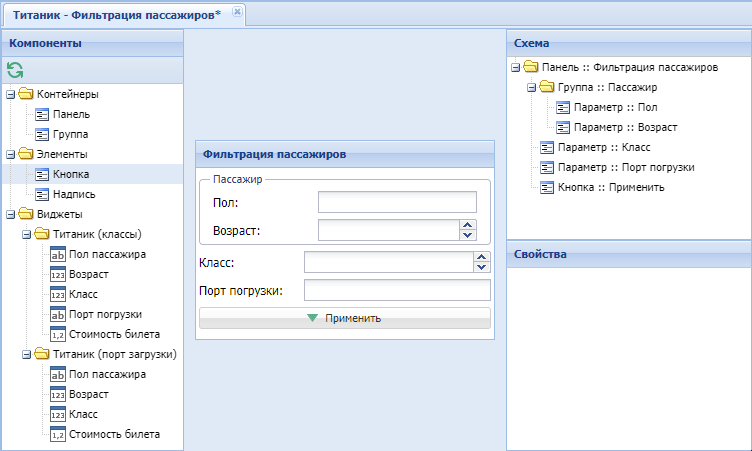752x451 pixels.
Task: Click the Параметр :: Пол icon in Схема
Action: click(x=564, y=107)
